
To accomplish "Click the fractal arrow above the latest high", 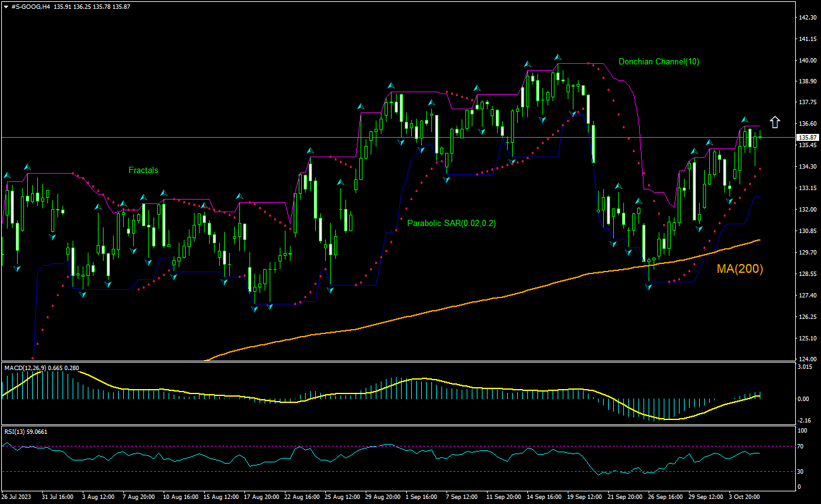I will click(x=745, y=120).
